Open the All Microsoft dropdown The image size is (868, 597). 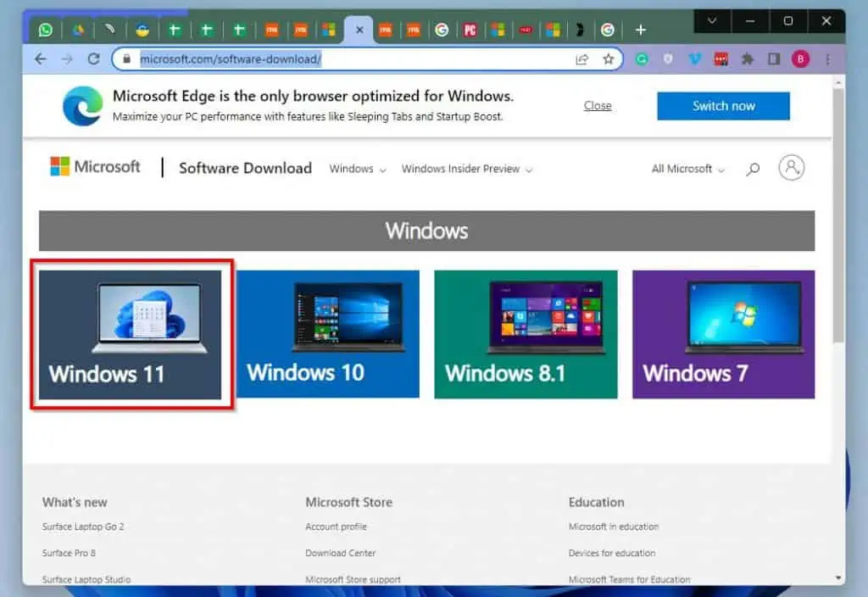(686, 169)
